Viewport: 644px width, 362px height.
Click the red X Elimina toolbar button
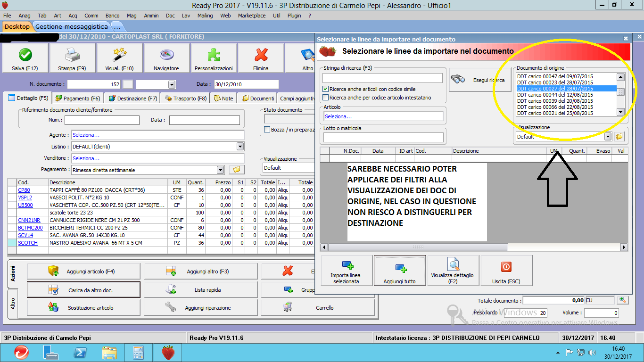coord(261,58)
